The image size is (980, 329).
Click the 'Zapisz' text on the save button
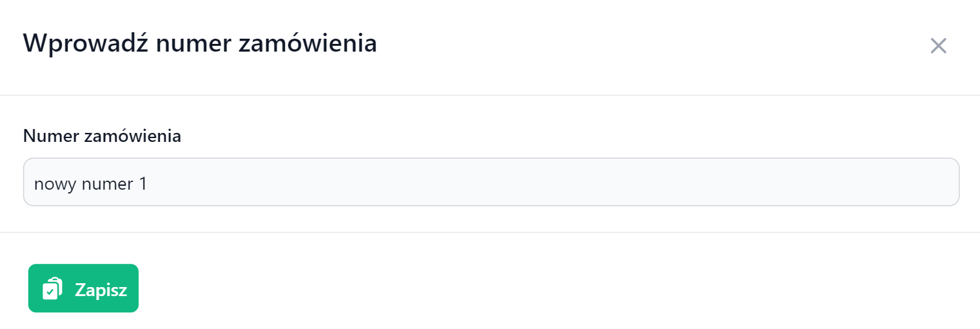point(101,290)
